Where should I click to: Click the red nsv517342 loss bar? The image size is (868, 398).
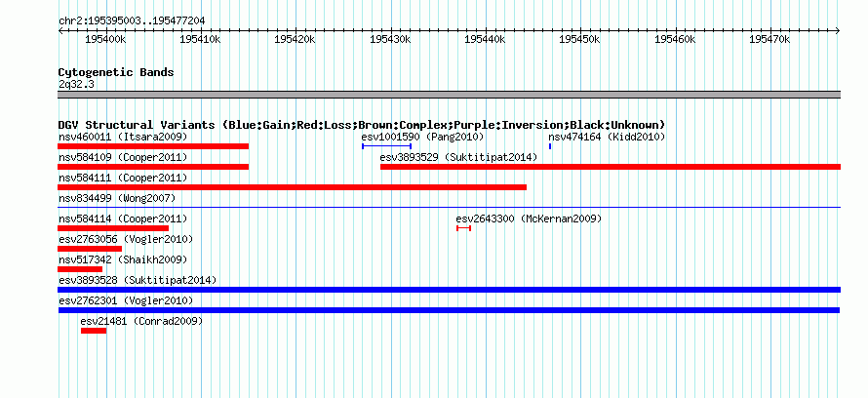[80, 269]
